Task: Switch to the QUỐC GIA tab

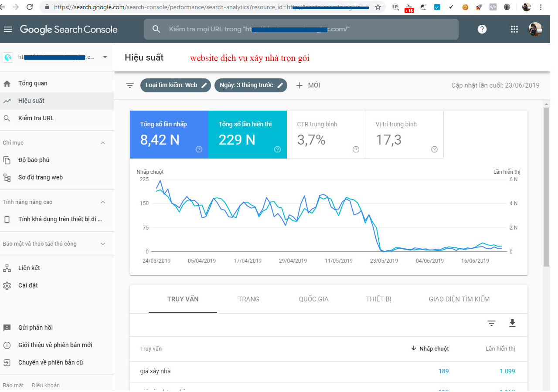Action: (x=313, y=299)
